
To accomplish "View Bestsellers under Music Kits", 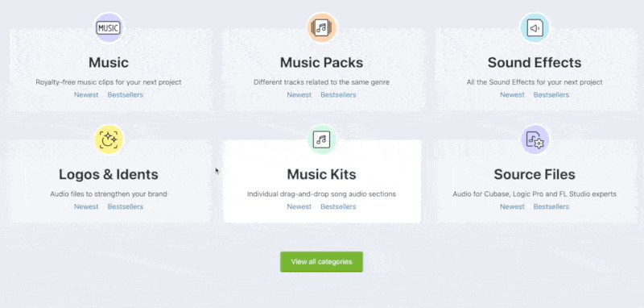I will pyautogui.click(x=338, y=207).
